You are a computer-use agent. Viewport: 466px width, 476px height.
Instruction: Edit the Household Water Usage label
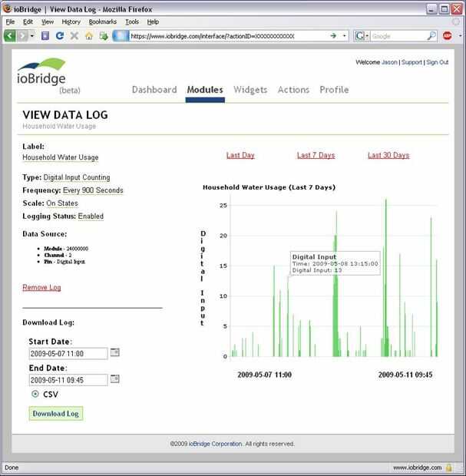[x=61, y=157]
